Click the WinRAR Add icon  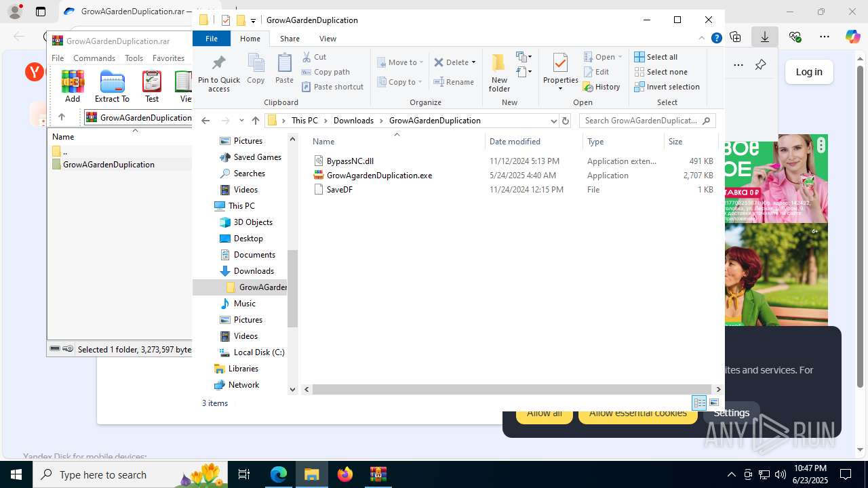coord(73,86)
